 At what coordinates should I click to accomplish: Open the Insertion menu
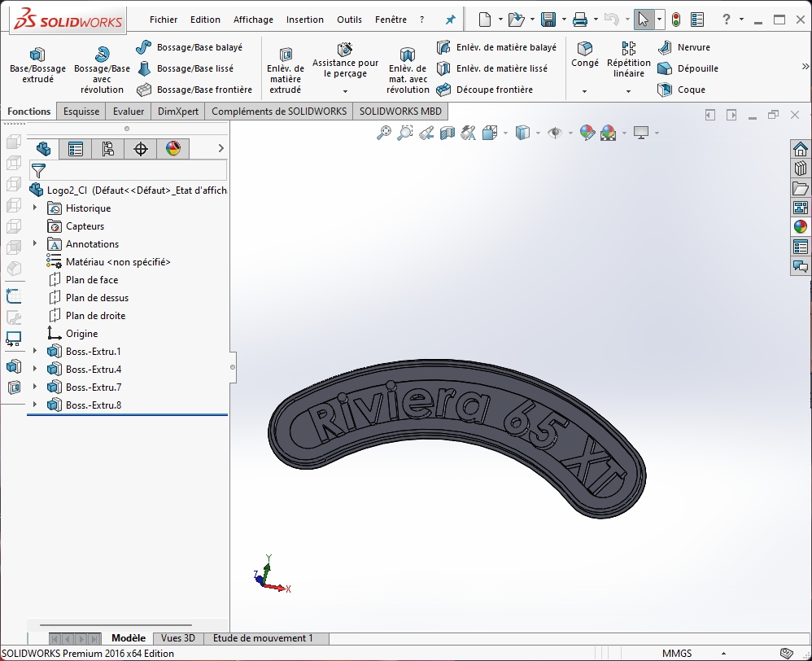click(305, 20)
